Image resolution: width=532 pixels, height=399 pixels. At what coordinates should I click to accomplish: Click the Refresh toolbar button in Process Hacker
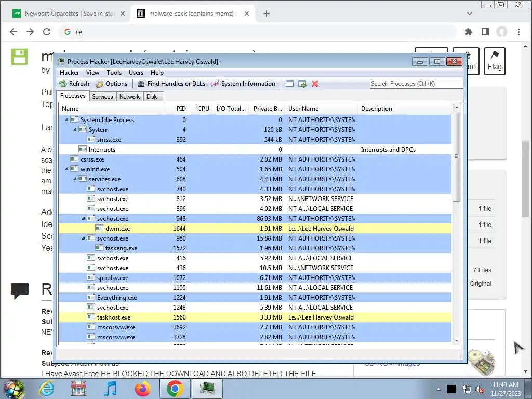[74, 84]
